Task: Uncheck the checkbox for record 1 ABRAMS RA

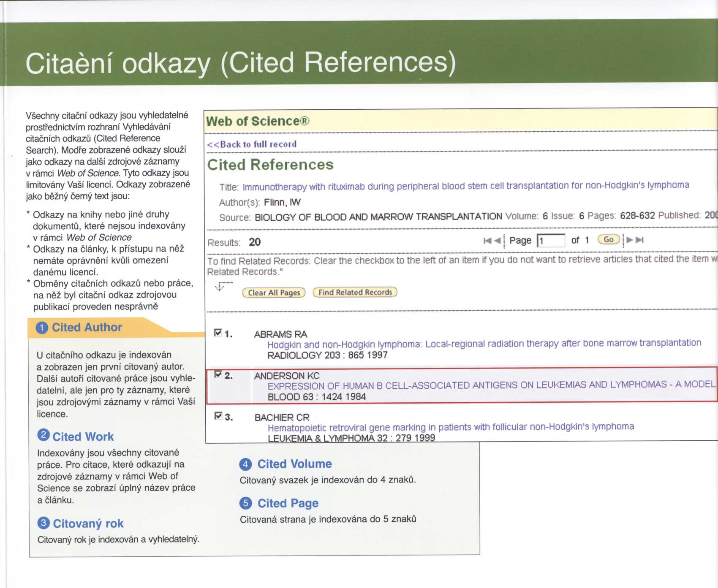Action: [218, 333]
